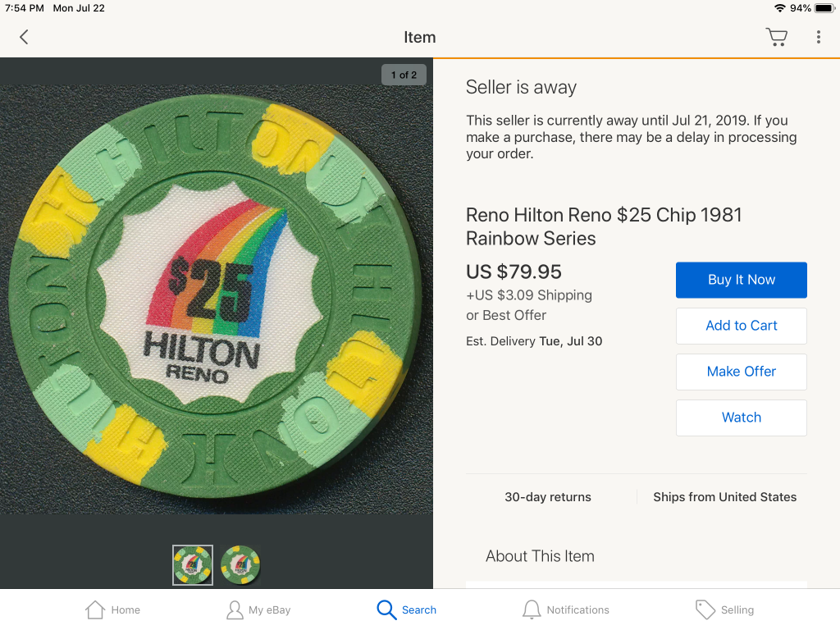The image size is (840, 630).
Task: View 30-day returns details
Action: [x=547, y=497]
